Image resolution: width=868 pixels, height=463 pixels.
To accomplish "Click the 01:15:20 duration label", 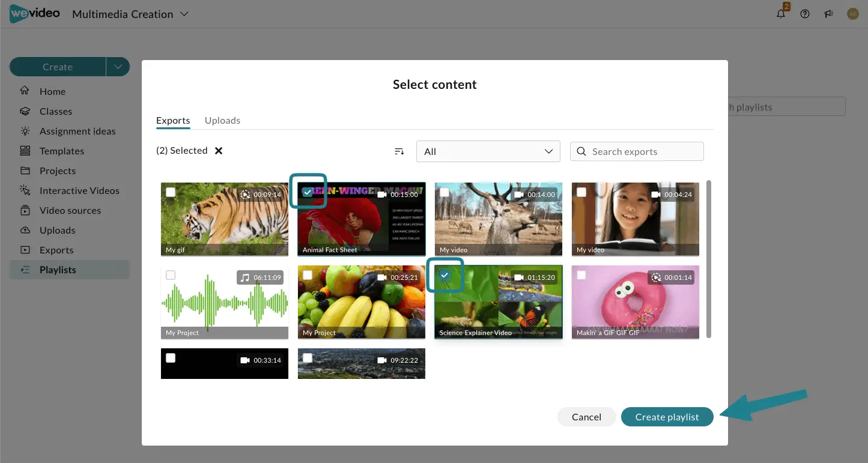I will [x=541, y=277].
